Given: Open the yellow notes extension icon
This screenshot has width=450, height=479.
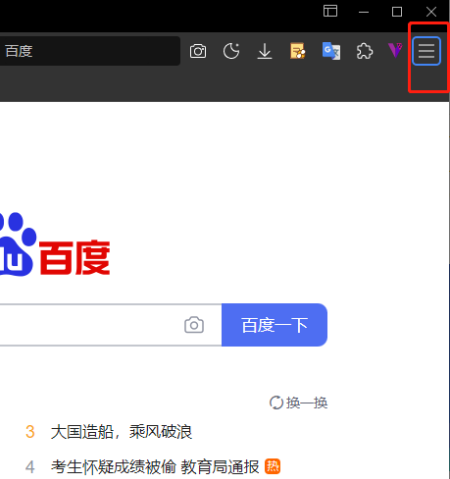Looking at the screenshot, I should coord(298,51).
